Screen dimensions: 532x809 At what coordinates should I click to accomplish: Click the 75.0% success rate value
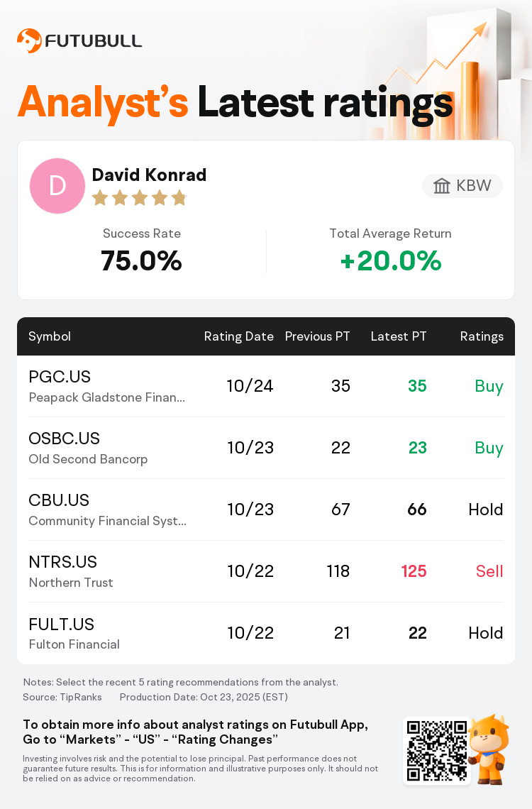pyautogui.click(x=141, y=261)
